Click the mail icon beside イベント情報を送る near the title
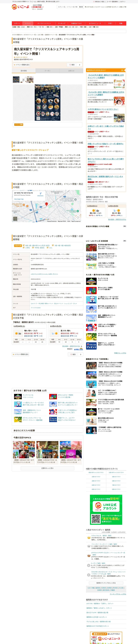The height and width of the screenshot is (644, 138). [15, 65]
